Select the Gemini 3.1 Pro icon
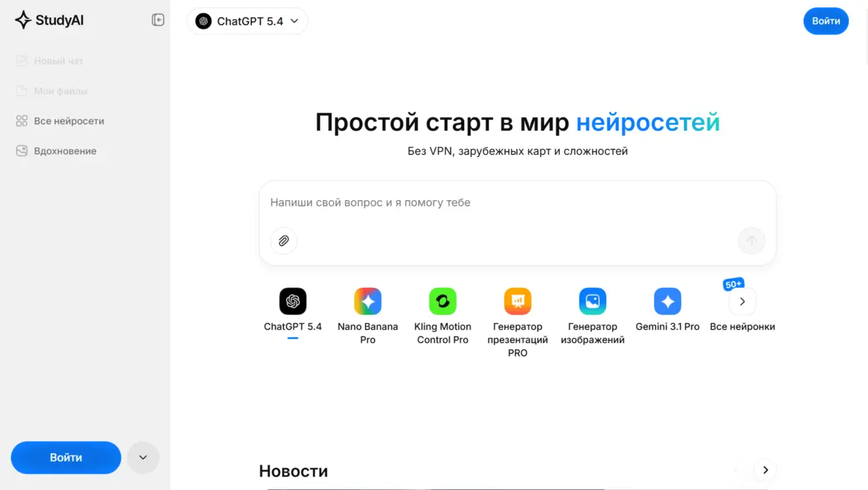 (667, 301)
